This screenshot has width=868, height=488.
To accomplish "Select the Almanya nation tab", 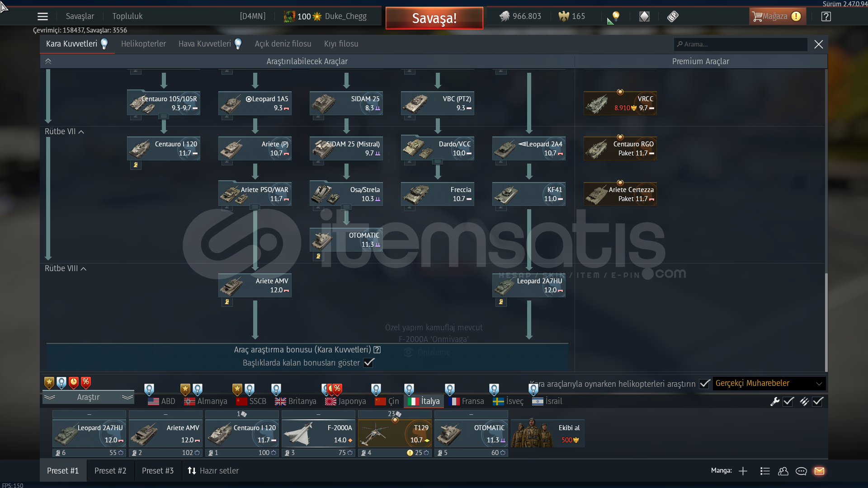I will coord(206,401).
